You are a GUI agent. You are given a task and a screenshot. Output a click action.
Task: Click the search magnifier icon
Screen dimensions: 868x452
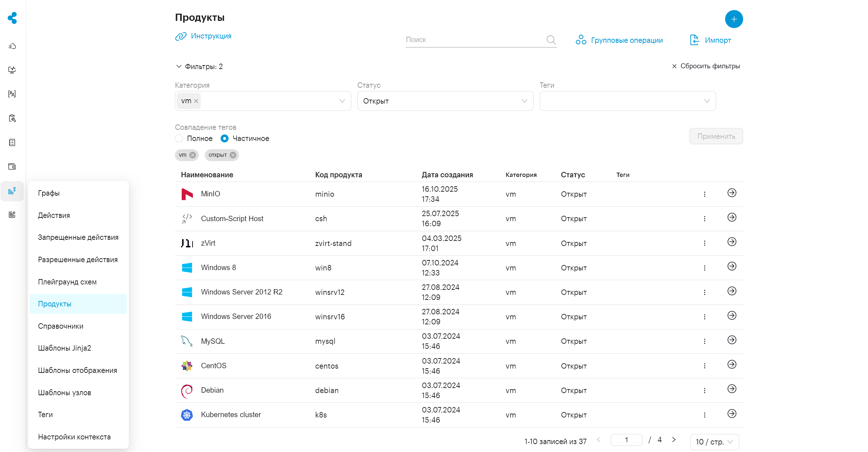[x=551, y=40]
